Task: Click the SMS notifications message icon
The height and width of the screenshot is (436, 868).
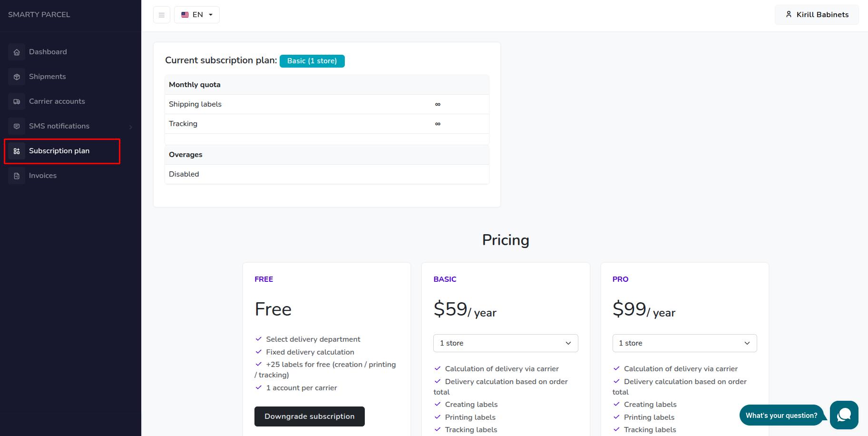Action: point(17,126)
